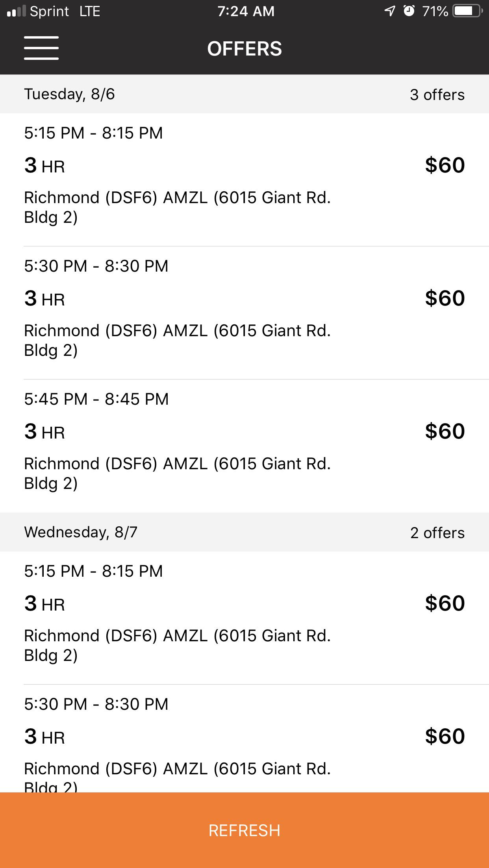Open the hamburger navigation menu
489x868 pixels.
pyautogui.click(x=41, y=48)
